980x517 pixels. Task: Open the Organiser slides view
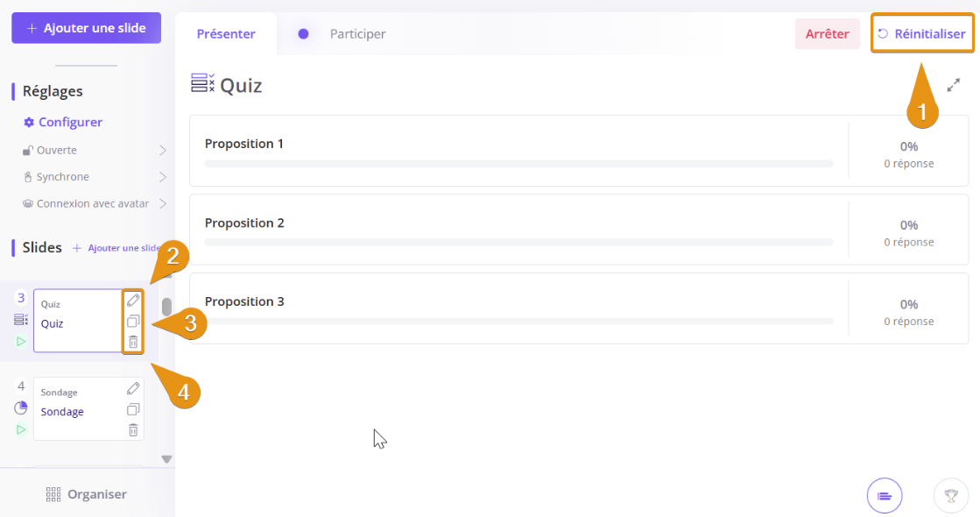(87, 494)
